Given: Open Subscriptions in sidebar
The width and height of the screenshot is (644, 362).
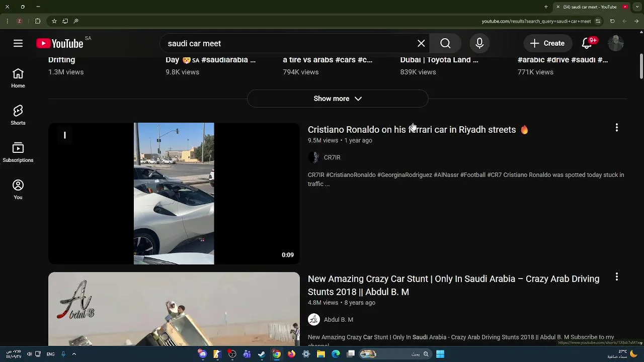Looking at the screenshot, I should 18,153.
